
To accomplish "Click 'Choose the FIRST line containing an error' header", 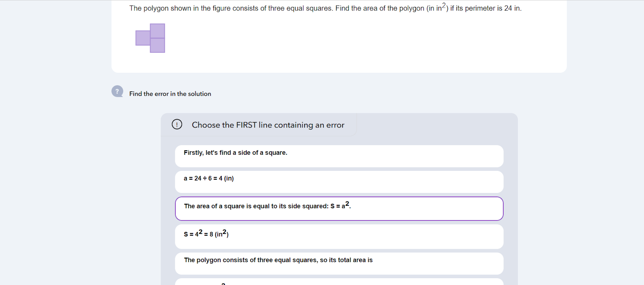I will click(268, 125).
